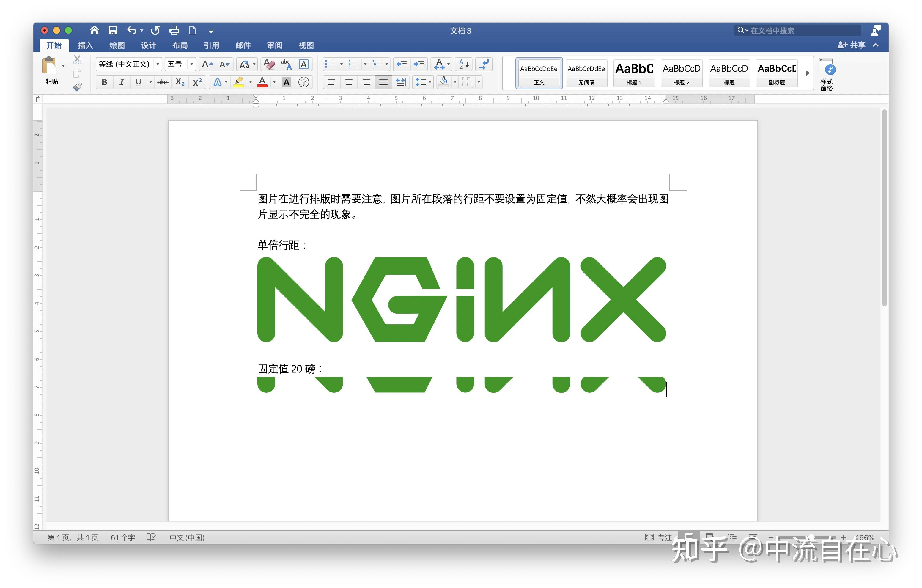
Task: Expand the underline style arrow
Action: tap(150, 82)
